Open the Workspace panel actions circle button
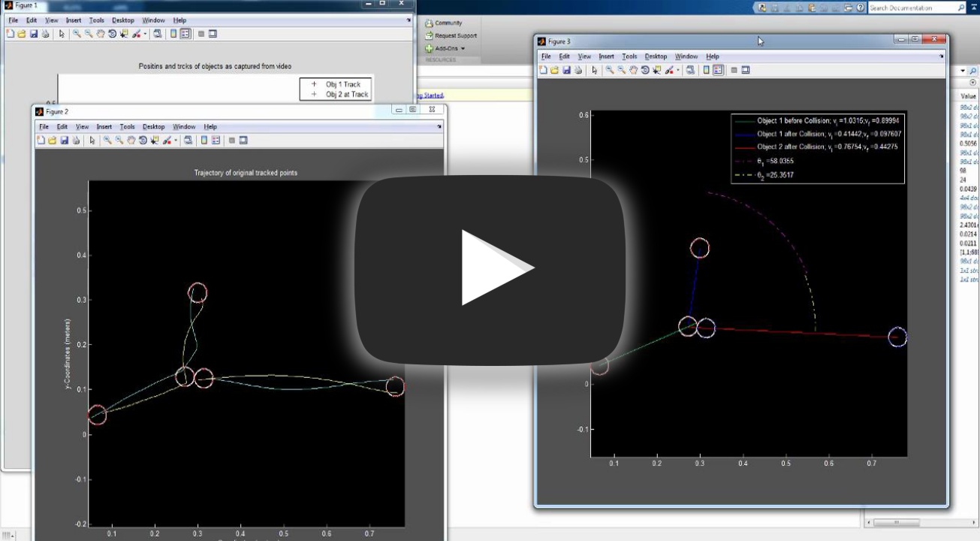This screenshot has width=980, height=541. point(973,83)
